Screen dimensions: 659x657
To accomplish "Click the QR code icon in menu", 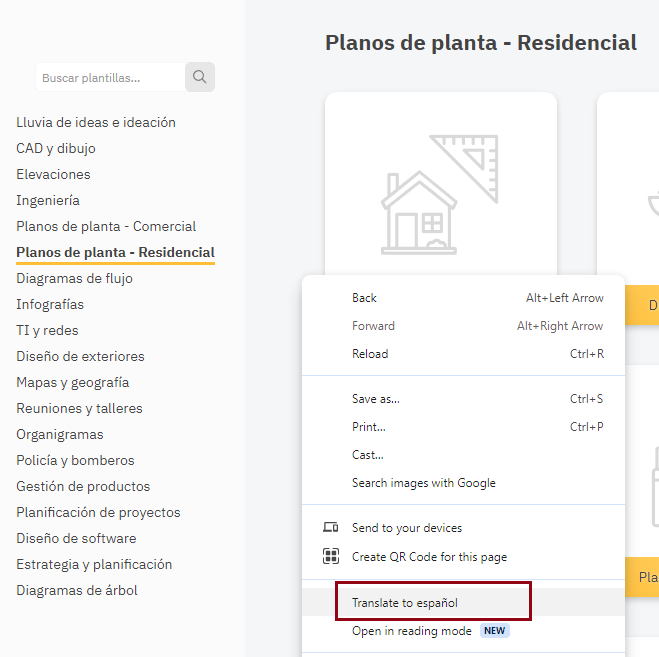I will 330,557.
